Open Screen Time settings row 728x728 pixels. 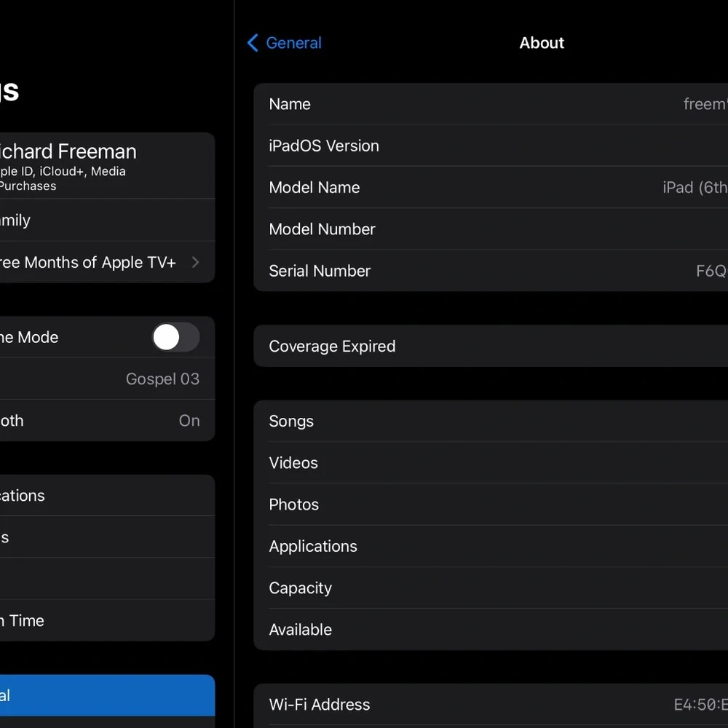tap(107, 621)
